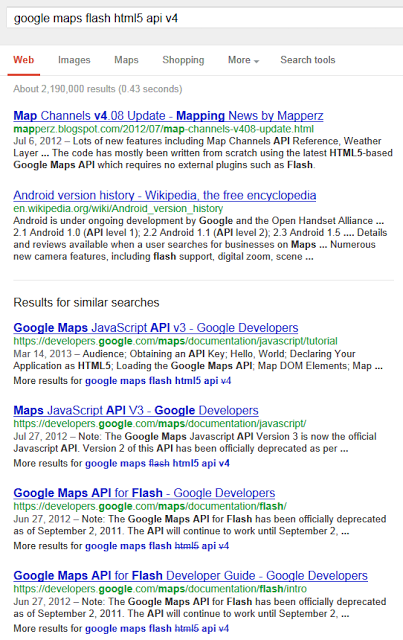Screen dimensions: 403x640
Task: Click the mapperz.blogspot.com green URL
Action: (163, 129)
